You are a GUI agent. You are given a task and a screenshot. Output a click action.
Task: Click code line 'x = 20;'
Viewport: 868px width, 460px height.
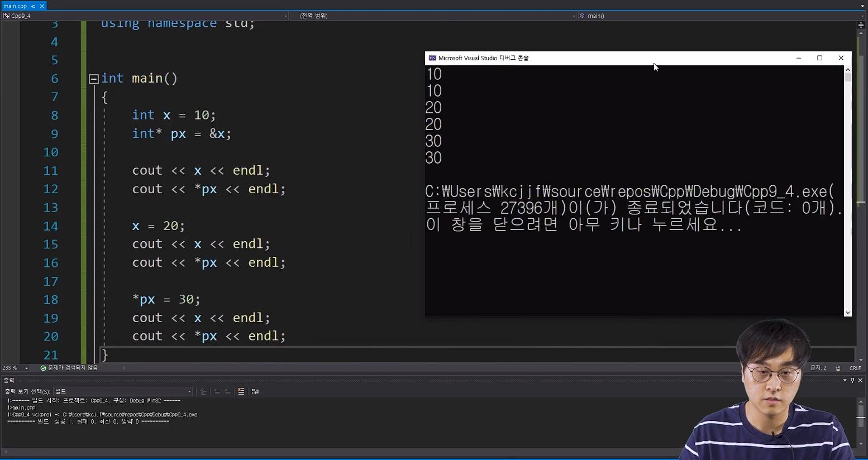pos(159,226)
